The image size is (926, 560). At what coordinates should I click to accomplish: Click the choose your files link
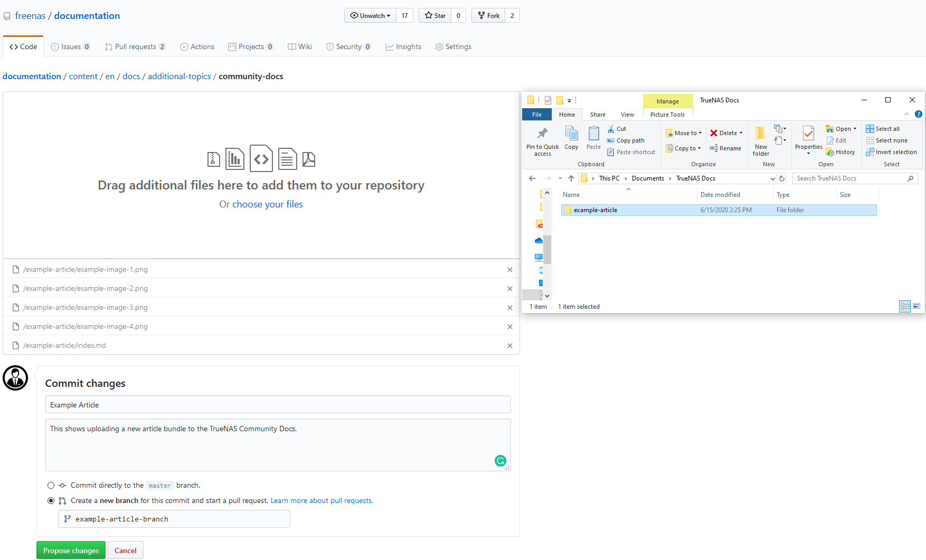267,204
